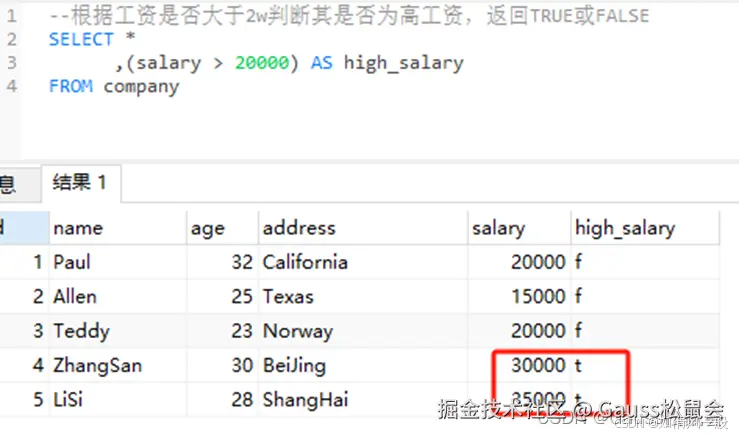Click Teddy's high_salary value f
The width and height of the screenshot is (739, 436).
pyautogui.click(x=645, y=331)
